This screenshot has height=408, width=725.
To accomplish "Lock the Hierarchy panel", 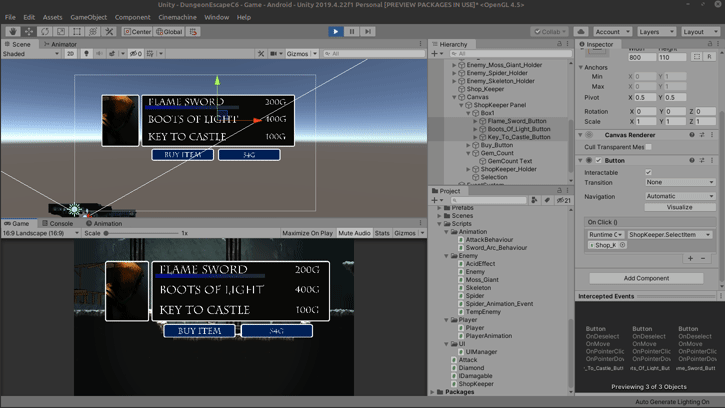I will tap(559, 44).
